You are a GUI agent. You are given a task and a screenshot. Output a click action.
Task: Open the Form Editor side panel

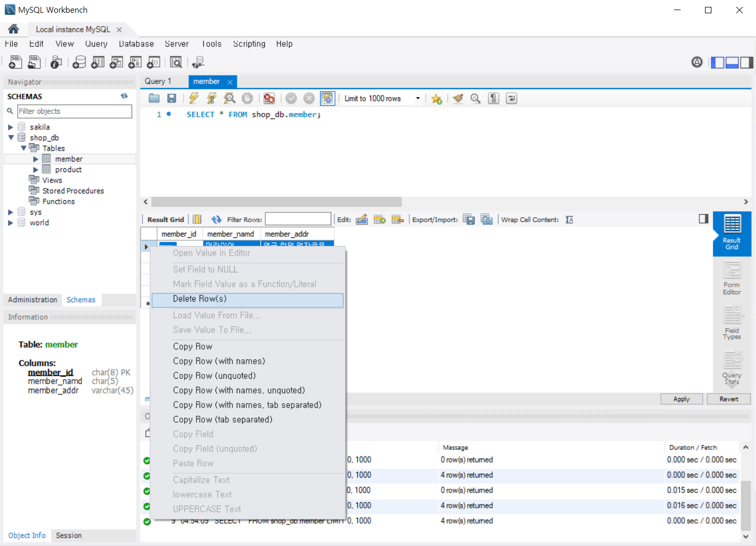pos(732,279)
